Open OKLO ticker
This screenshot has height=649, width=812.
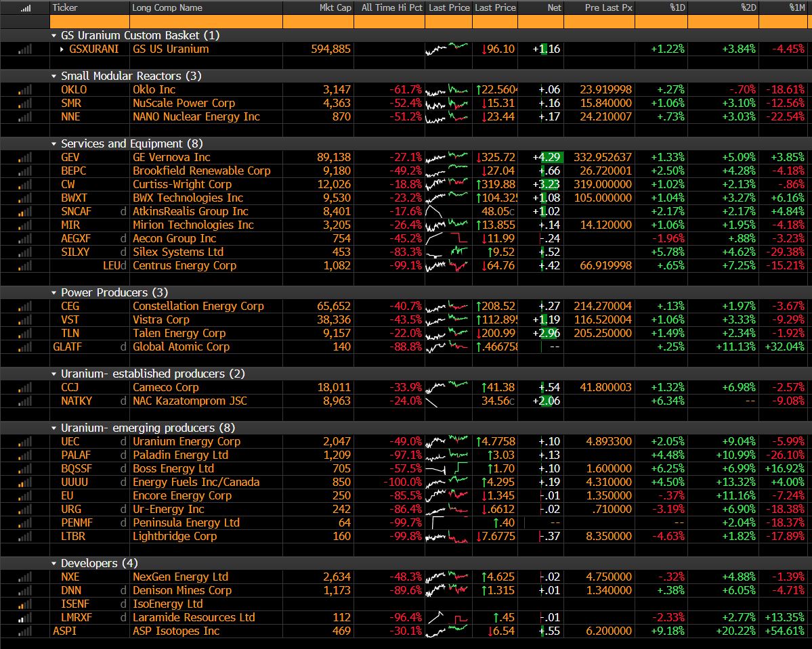[x=74, y=89]
